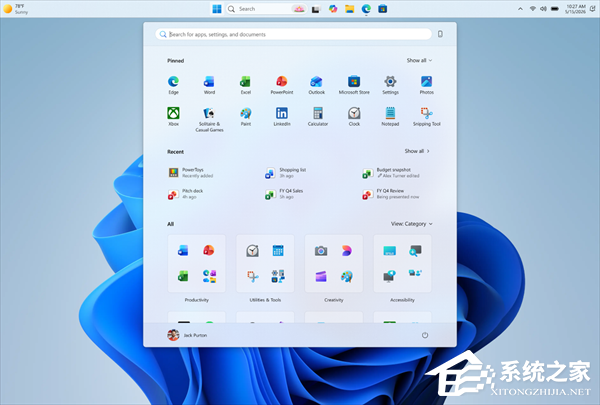Open Microsoft Store on the taskbar
The image size is (600, 405).
pos(383,9)
